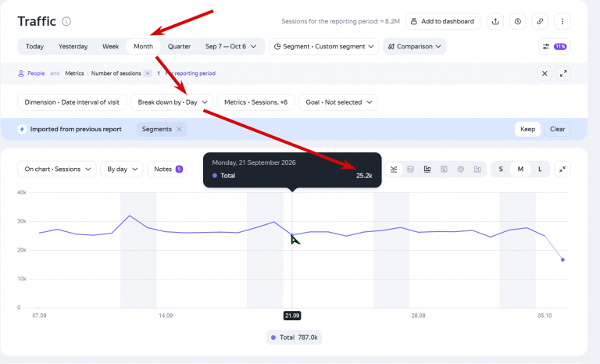
Task: Click the 05.10 axis label
Action: pos(545,316)
